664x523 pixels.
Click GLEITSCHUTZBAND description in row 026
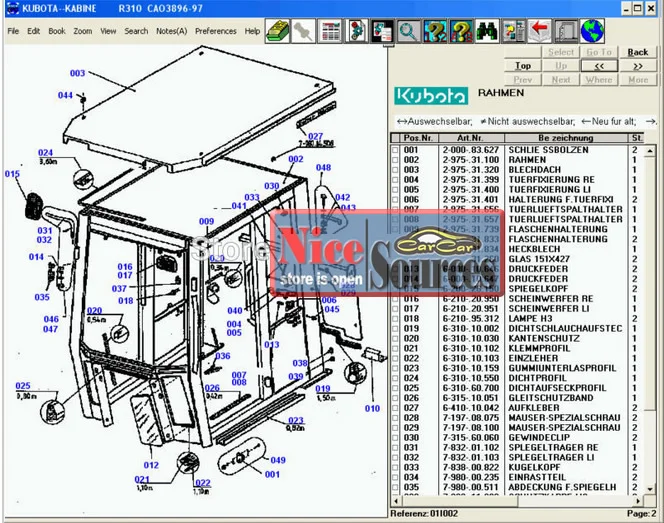551,398
